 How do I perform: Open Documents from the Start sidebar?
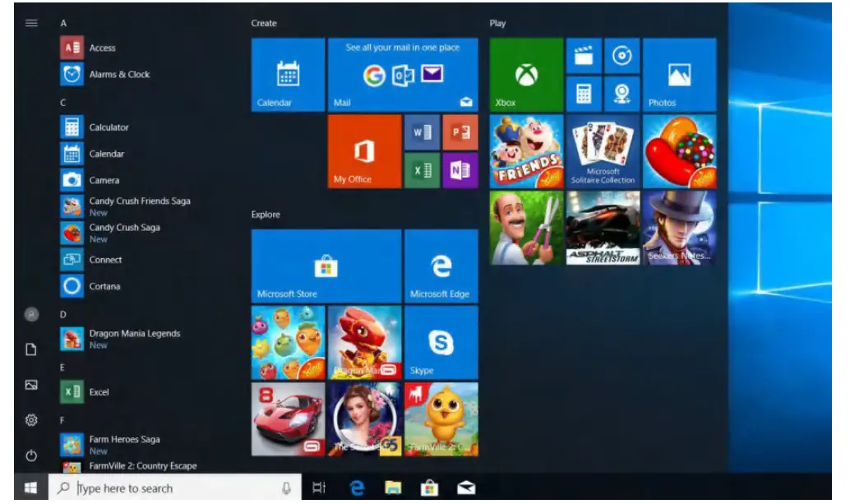tap(31, 349)
